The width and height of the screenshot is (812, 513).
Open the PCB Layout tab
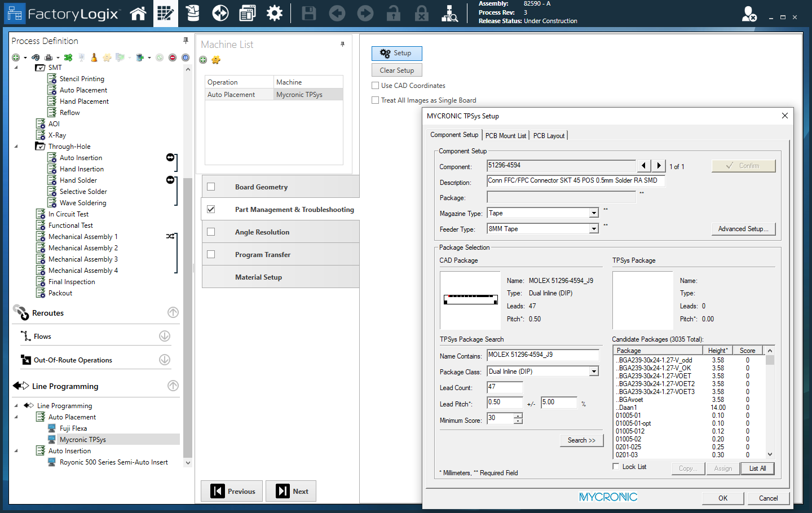tap(548, 135)
